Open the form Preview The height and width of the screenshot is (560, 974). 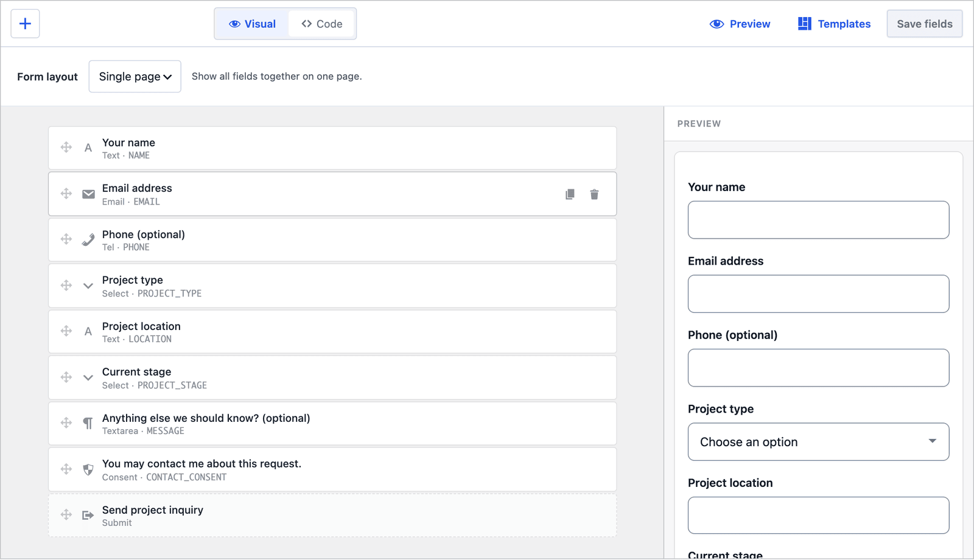click(740, 24)
